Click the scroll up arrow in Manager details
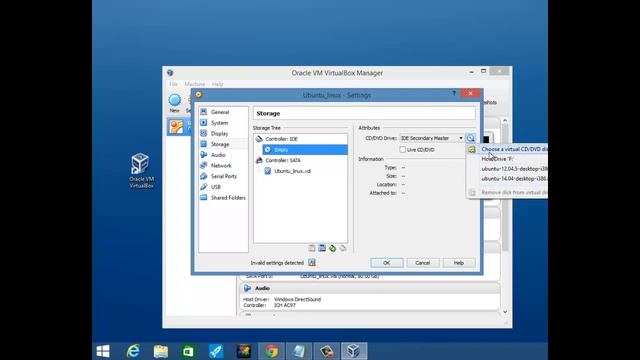The width and height of the screenshot is (640, 360). [x=505, y=120]
